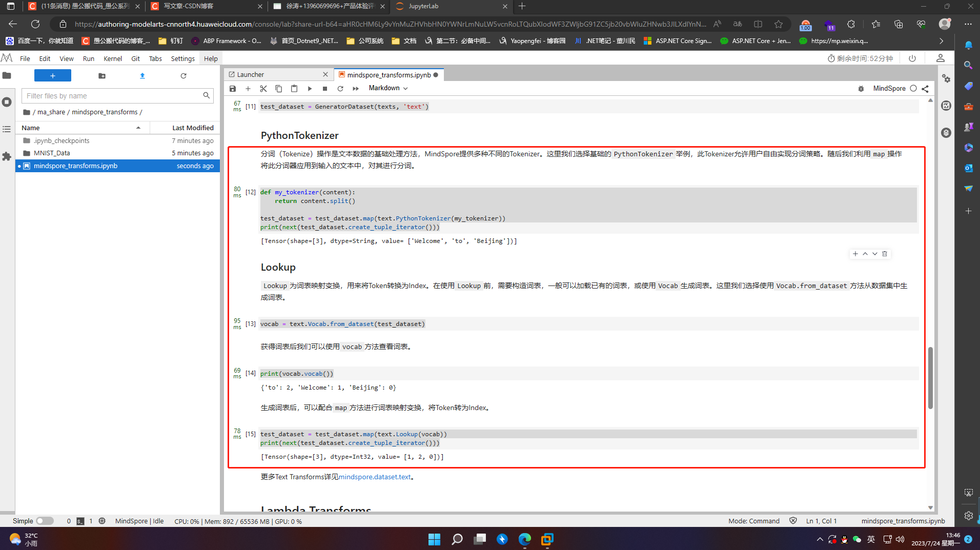Run the selected cell
This screenshot has width=980, height=550.
(x=310, y=89)
